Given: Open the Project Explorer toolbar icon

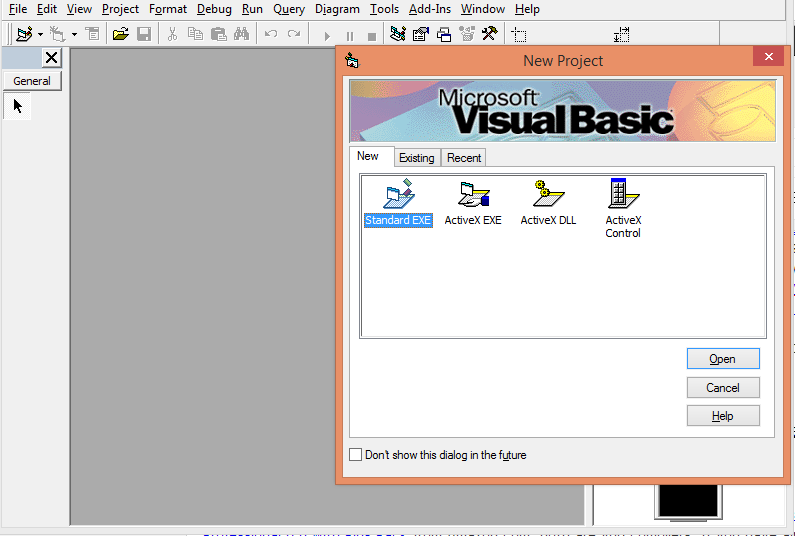Looking at the screenshot, I should tap(398, 34).
